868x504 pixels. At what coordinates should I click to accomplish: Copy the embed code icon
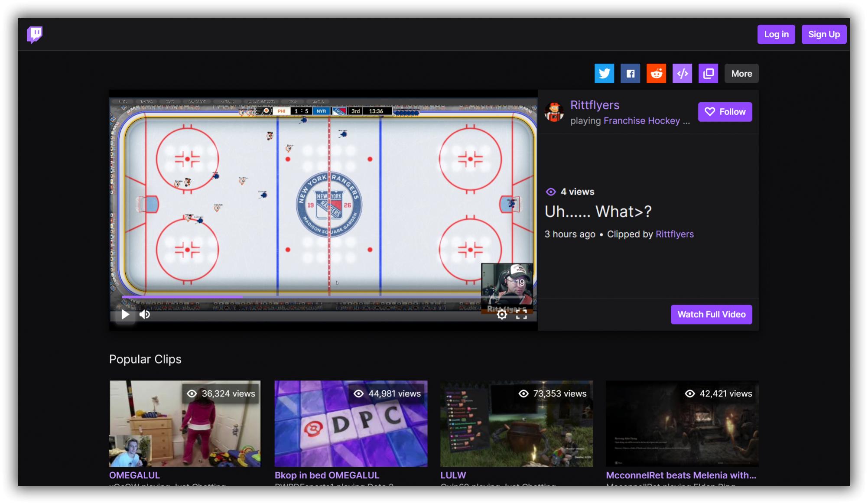point(682,73)
